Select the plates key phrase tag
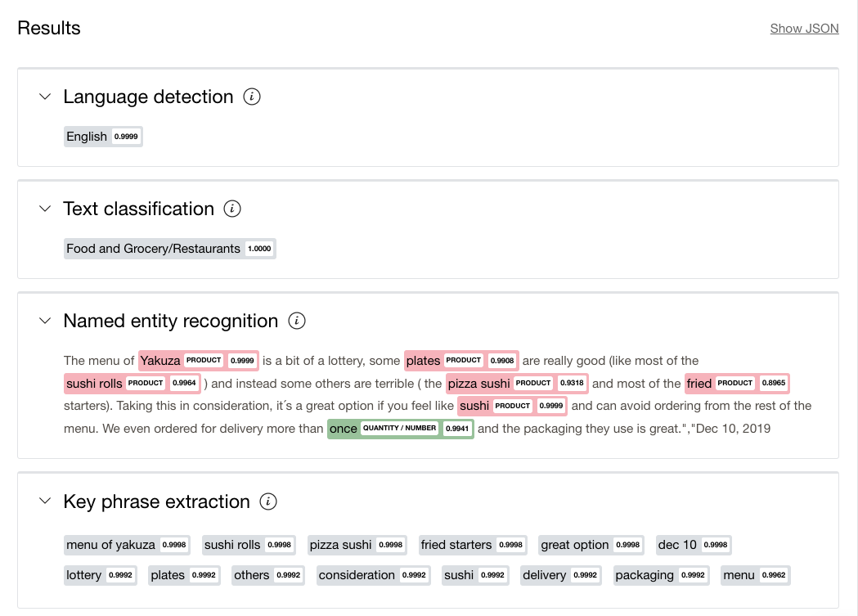Viewport: 858px width, 616px height. coord(184,576)
